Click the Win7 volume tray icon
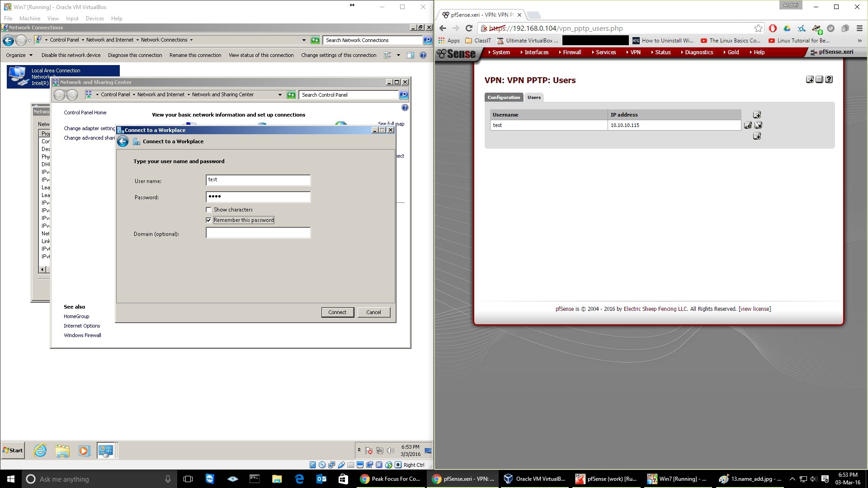 coord(391,450)
